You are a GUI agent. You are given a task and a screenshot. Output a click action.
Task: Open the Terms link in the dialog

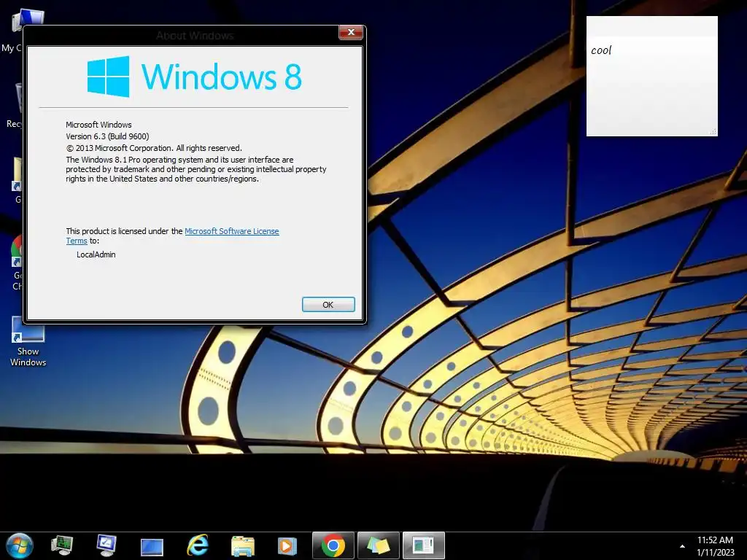tap(76, 241)
